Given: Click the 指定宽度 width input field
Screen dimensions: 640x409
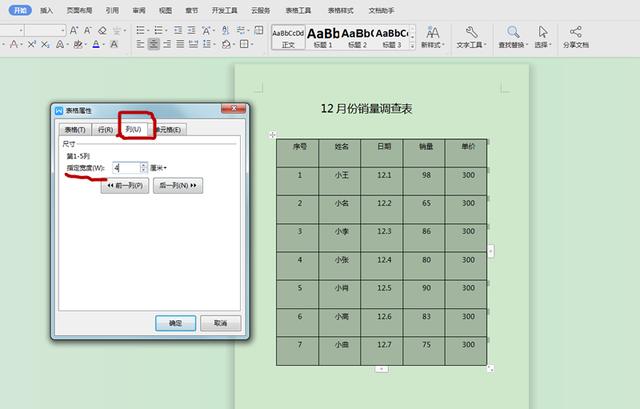Looking at the screenshot, I should click(127, 168).
